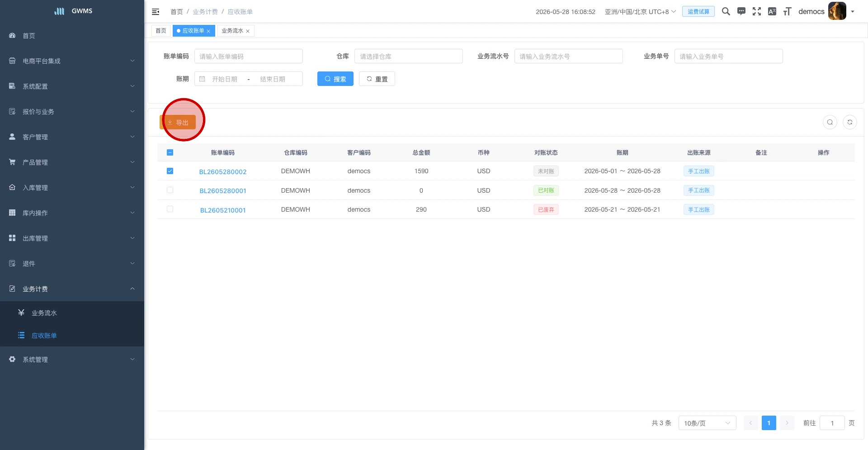Open 应收账单 in the sidebar submenu

[72, 335]
